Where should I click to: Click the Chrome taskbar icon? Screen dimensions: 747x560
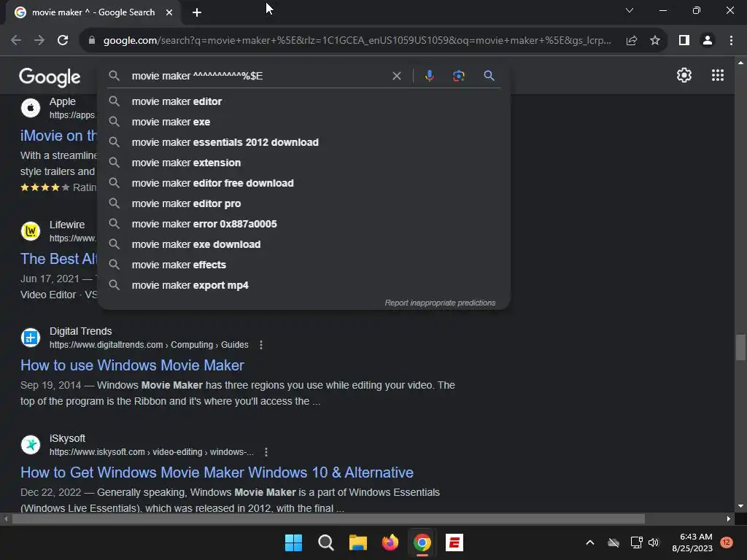pyautogui.click(x=422, y=542)
